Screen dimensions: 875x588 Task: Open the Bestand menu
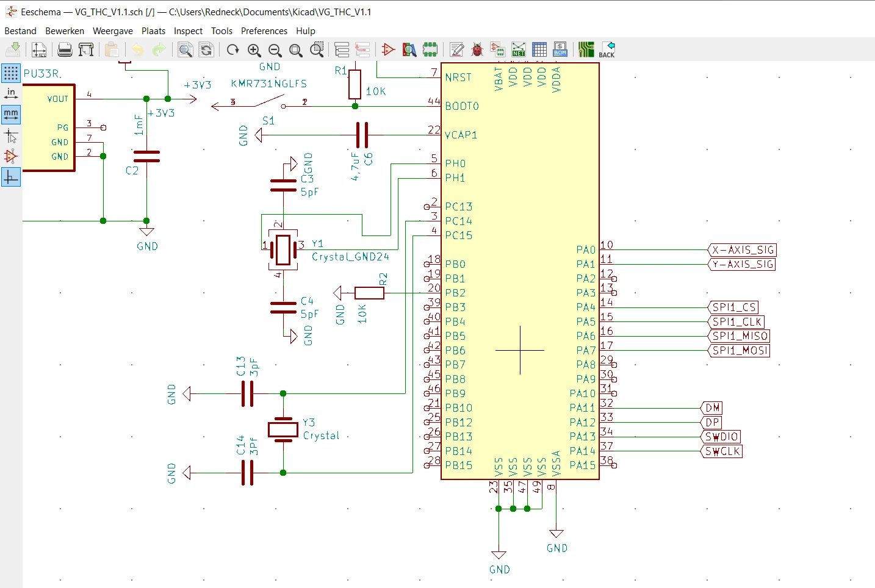coord(20,31)
